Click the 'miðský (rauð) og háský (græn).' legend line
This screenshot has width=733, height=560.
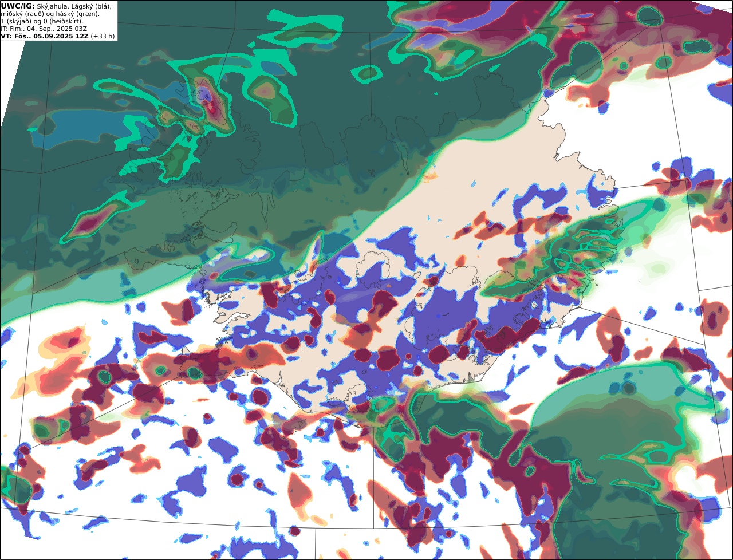coord(50,13)
